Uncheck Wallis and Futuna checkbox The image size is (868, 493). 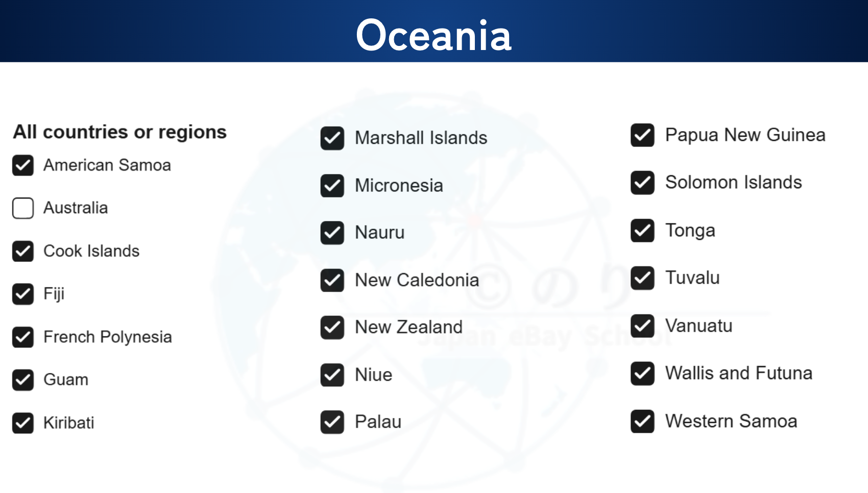642,374
